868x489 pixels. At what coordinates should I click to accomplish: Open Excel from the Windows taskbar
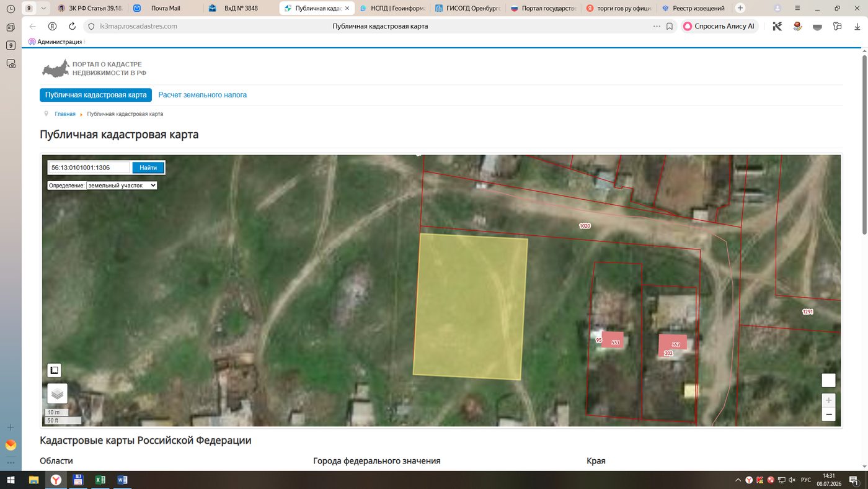pos(99,480)
